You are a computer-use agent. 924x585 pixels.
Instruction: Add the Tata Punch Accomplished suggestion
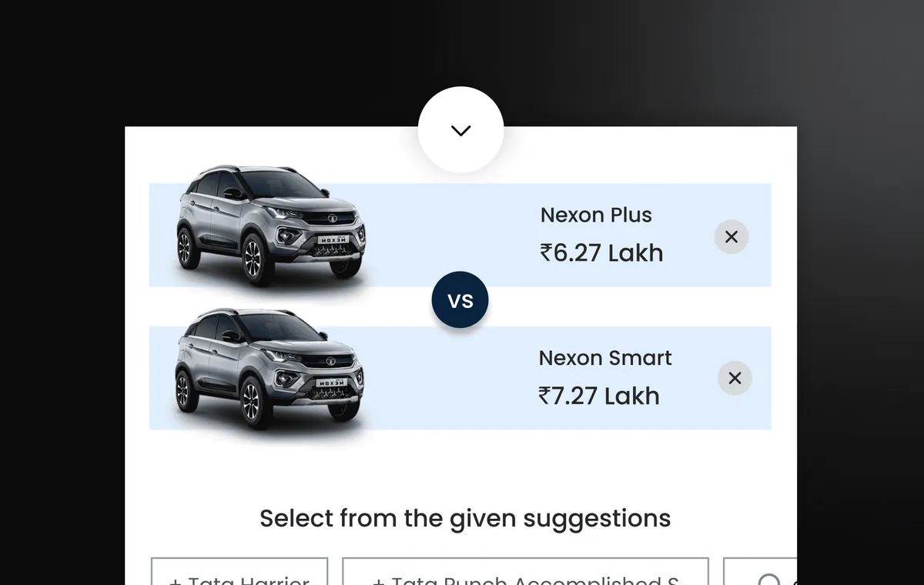tap(525, 571)
